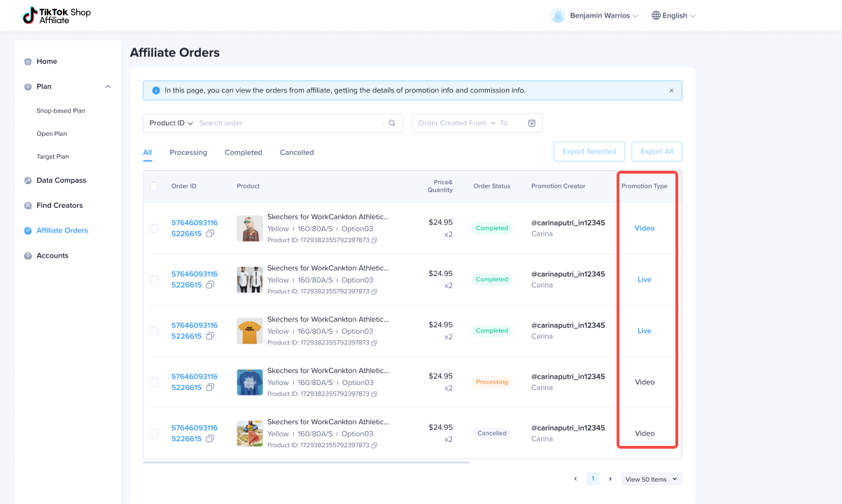
Task: Close the blue info banner
Action: coord(671,90)
